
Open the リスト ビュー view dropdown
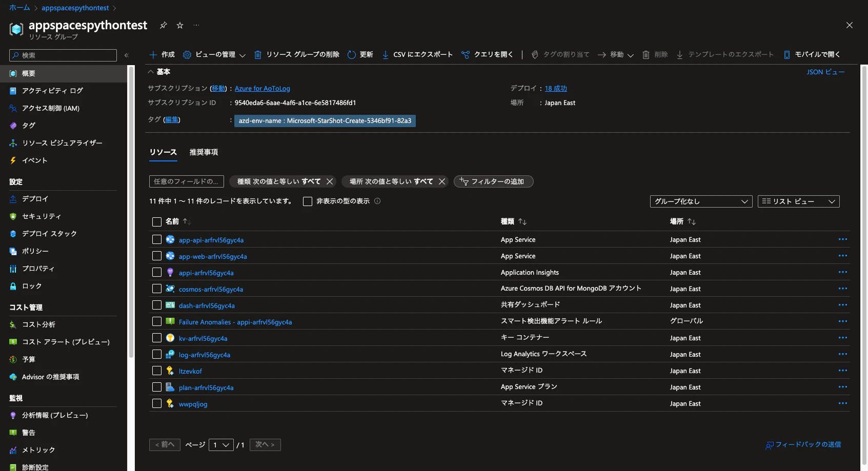(x=798, y=201)
